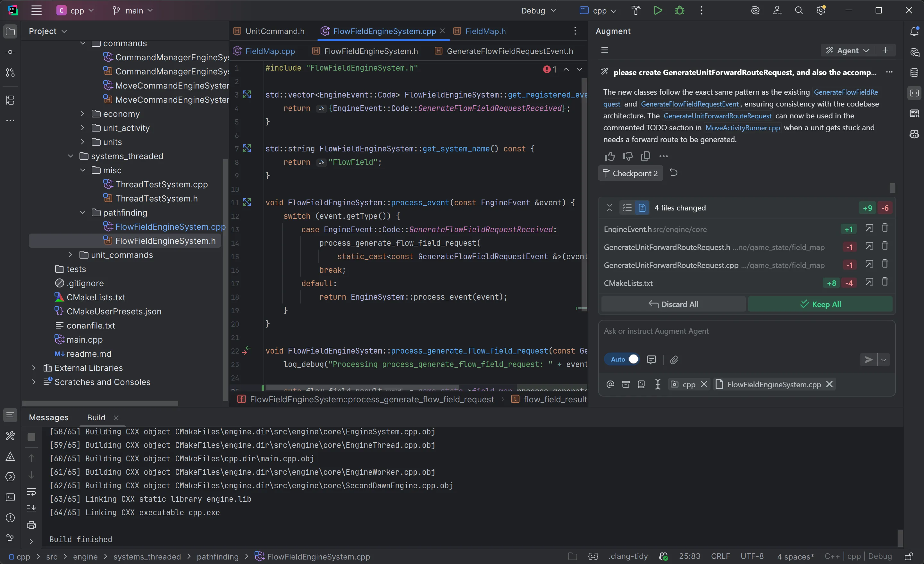Screen dimensions: 924x564
Task: Run the cpp configuration
Action: [658, 11]
